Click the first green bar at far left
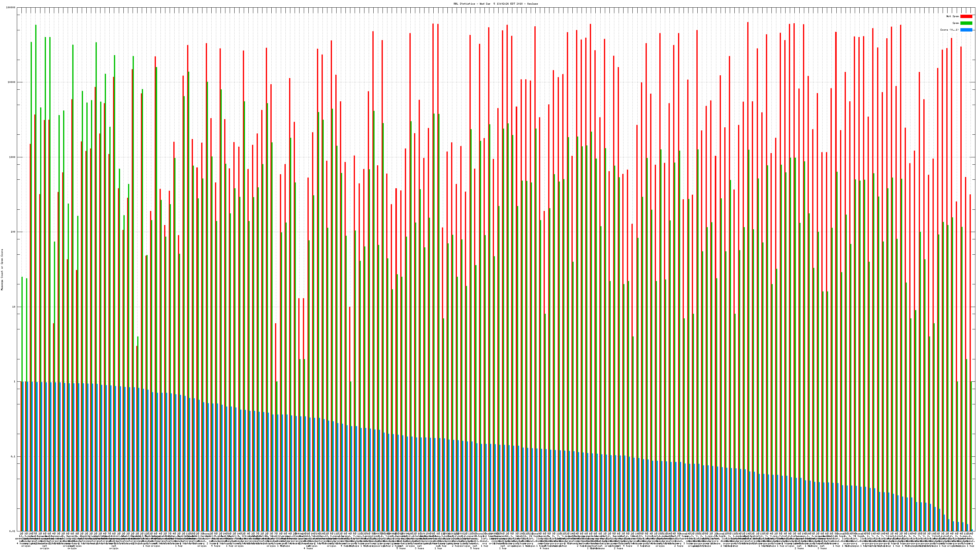980x551 pixels. coord(22,327)
